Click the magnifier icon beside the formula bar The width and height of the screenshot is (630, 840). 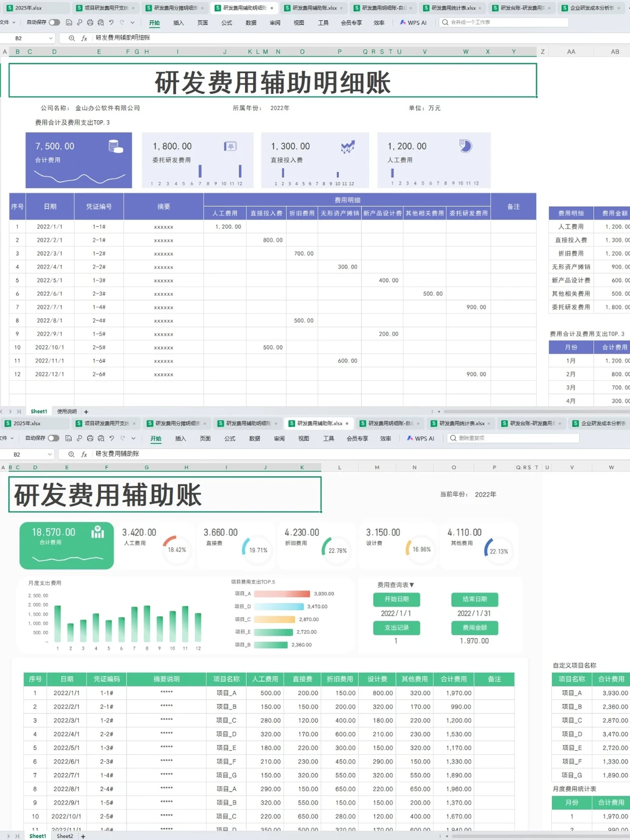tap(72, 38)
